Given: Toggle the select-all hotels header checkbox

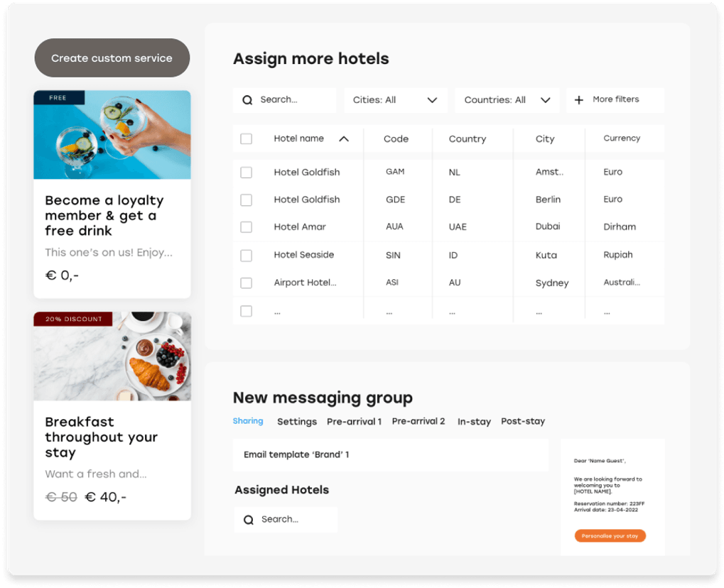Looking at the screenshot, I should pos(246,139).
